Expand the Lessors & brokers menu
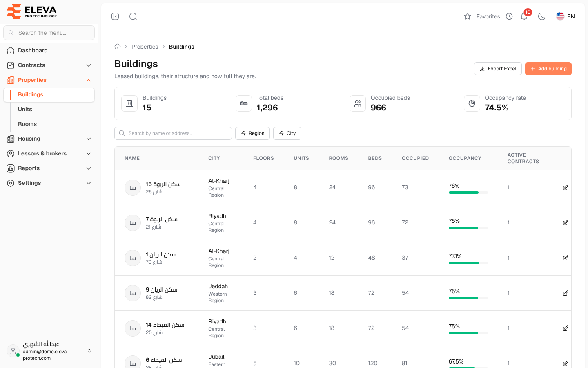Viewport: 588px width, 368px height. tap(49, 154)
